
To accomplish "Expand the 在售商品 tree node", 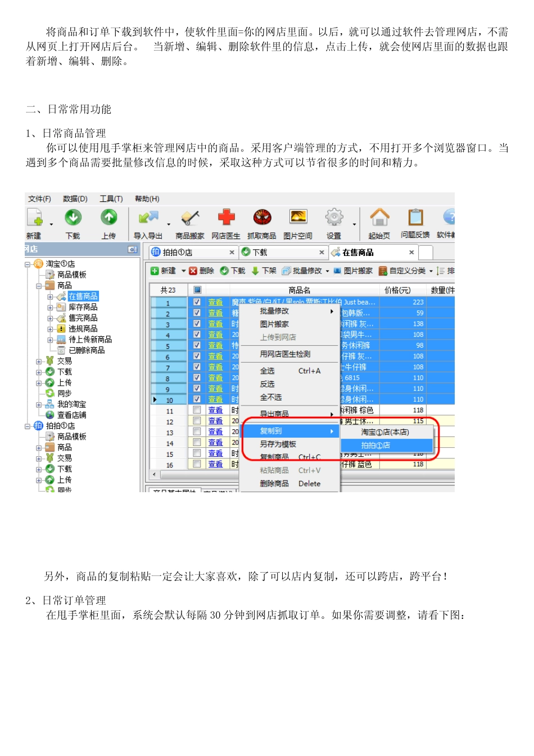I will (x=50, y=296).
